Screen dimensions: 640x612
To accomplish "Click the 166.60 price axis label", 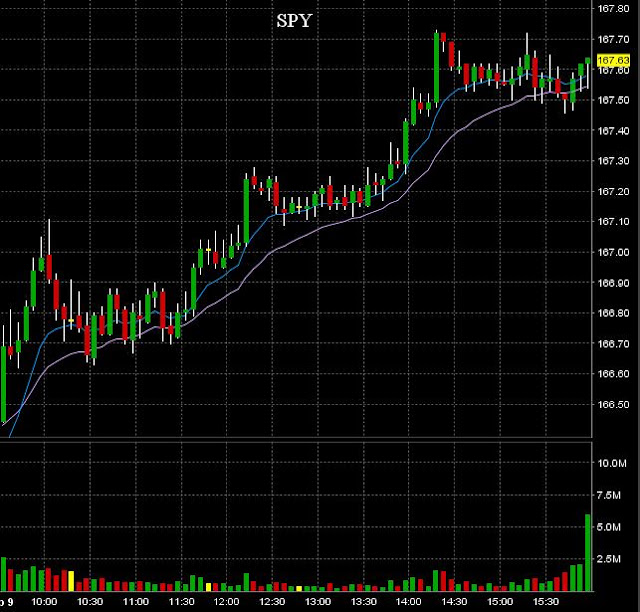I will coord(613,374).
